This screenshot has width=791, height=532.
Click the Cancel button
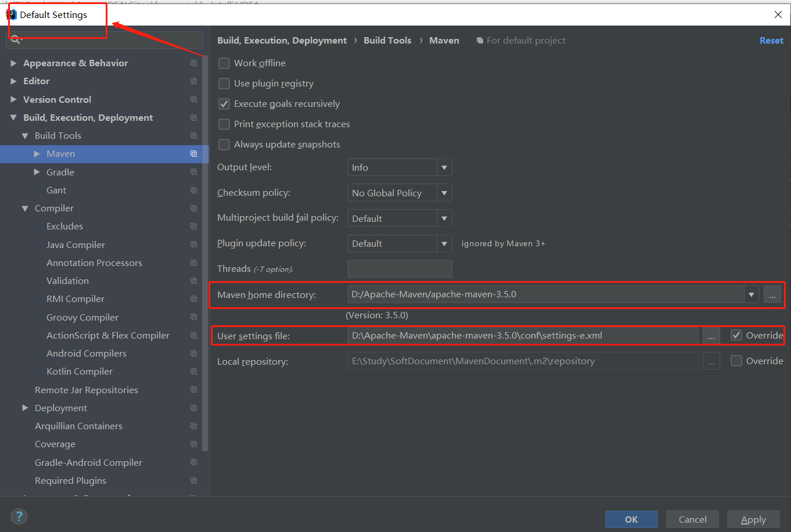[x=692, y=519]
